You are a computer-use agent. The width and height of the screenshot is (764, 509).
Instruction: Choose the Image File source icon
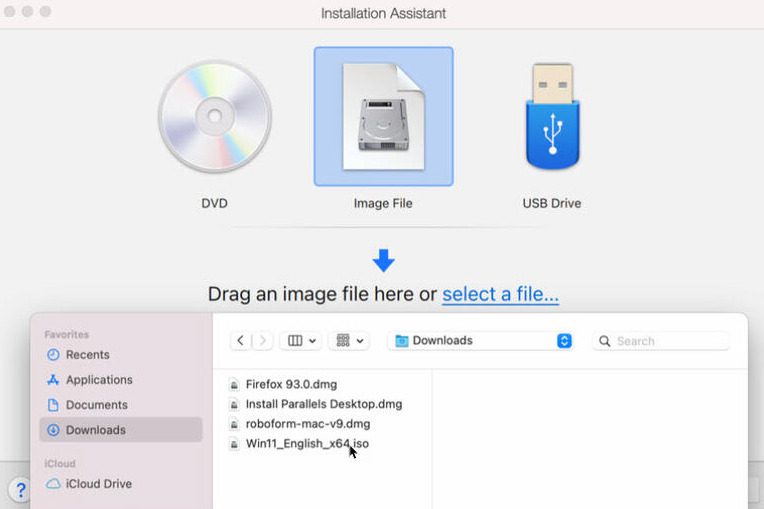pos(383,117)
